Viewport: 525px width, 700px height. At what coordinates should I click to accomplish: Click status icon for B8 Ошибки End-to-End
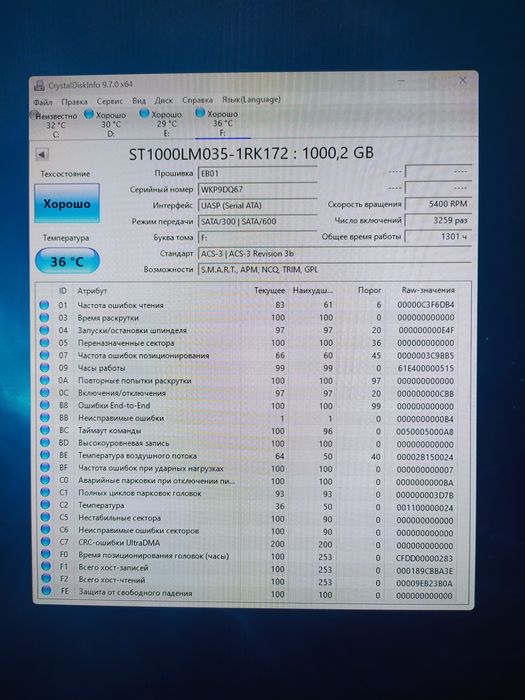(x=45, y=405)
